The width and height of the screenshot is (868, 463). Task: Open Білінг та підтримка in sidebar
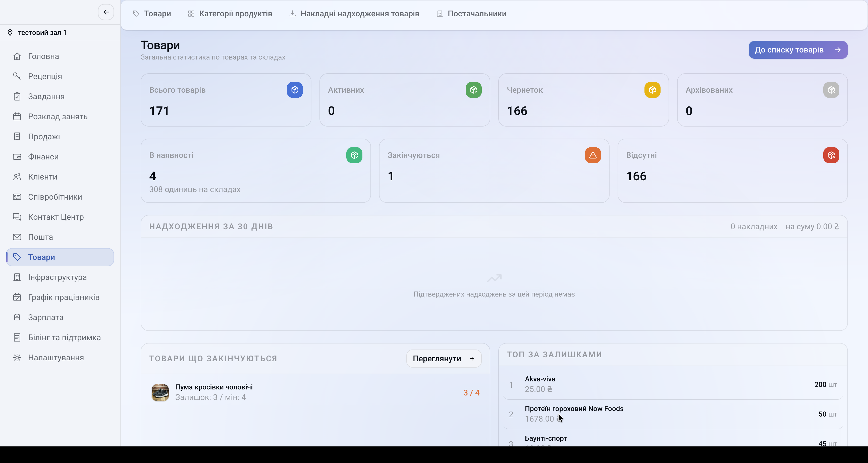pyautogui.click(x=60, y=337)
